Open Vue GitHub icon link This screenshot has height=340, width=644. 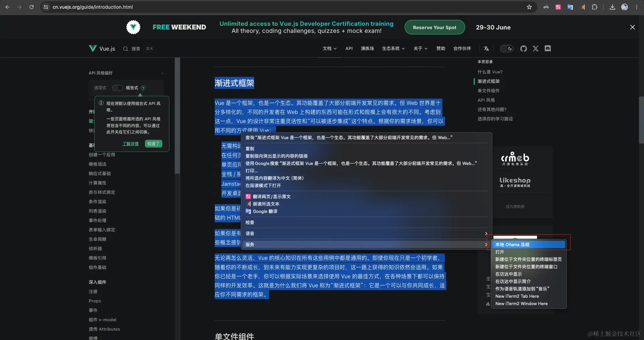click(x=524, y=49)
